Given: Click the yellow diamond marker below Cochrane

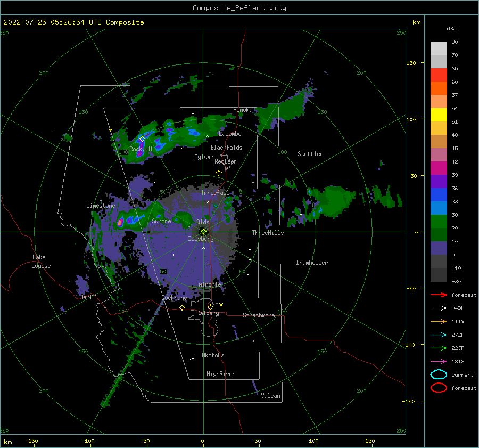Looking at the screenshot, I should pos(182,307).
